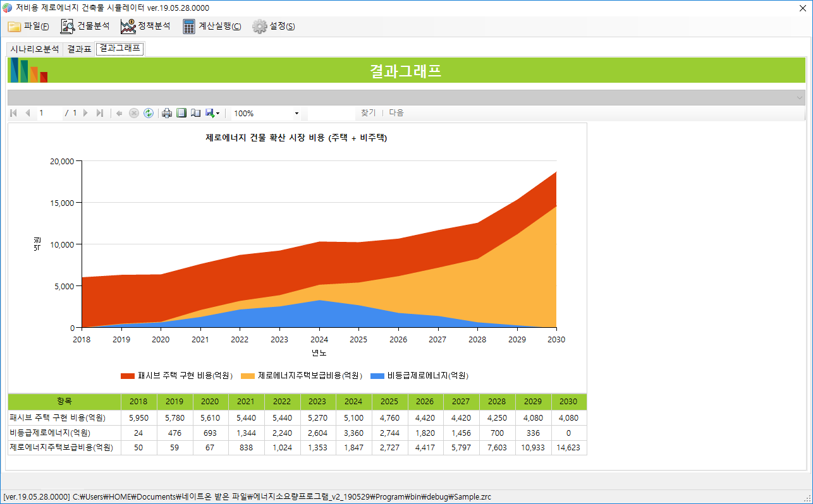Viewport: 813px width, 504px height.
Task: Click the colored bars logo in header
Action: coord(28,70)
